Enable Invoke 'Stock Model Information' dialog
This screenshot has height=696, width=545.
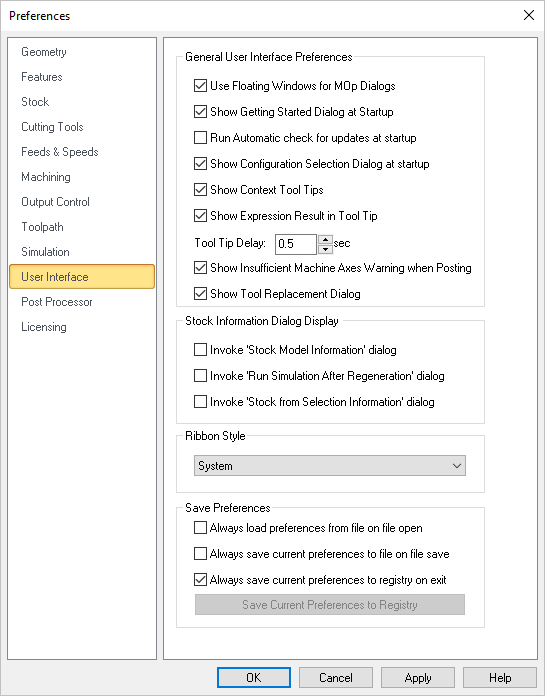(x=200, y=350)
